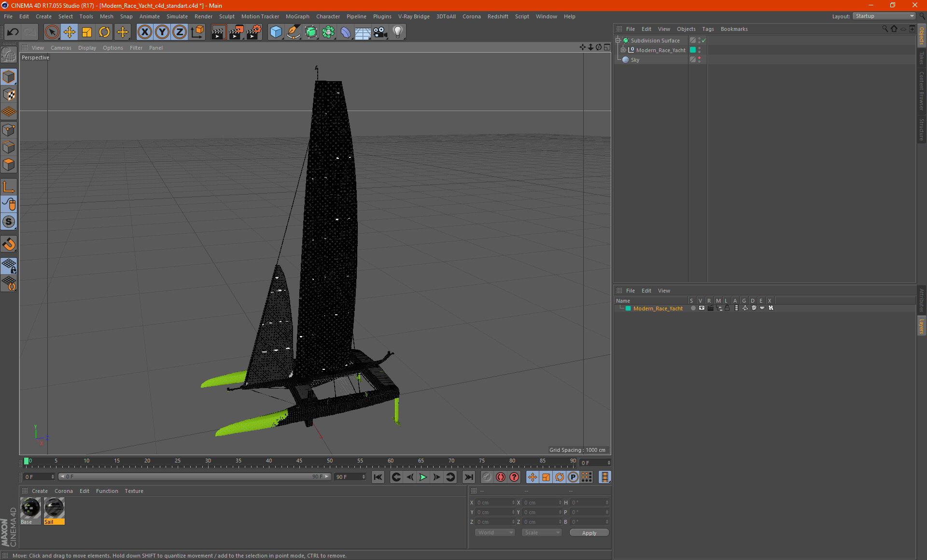The image size is (927, 560).
Task: Toggle Sky visibility dots
Action: click(x=699, y=60)
